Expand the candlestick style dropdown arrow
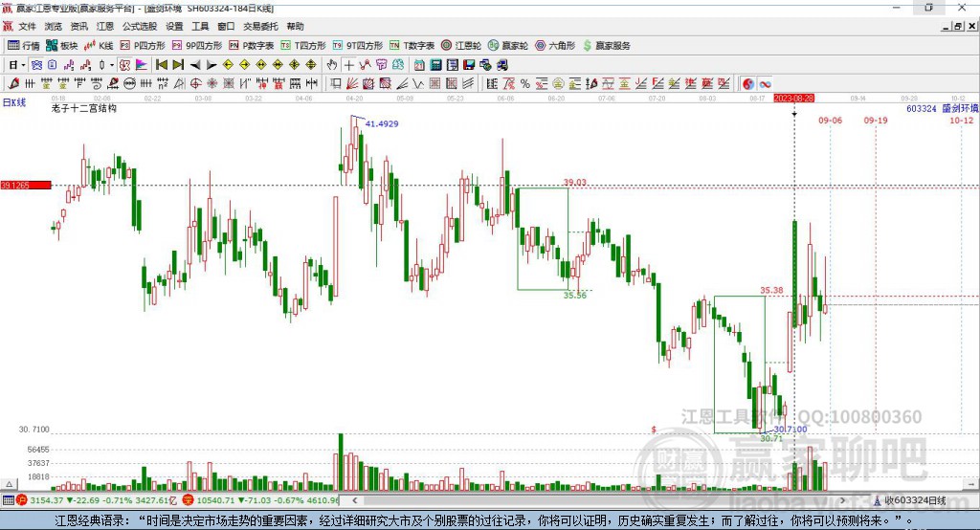The height and width of the screenshot is (530, 980). click(112, 65)
